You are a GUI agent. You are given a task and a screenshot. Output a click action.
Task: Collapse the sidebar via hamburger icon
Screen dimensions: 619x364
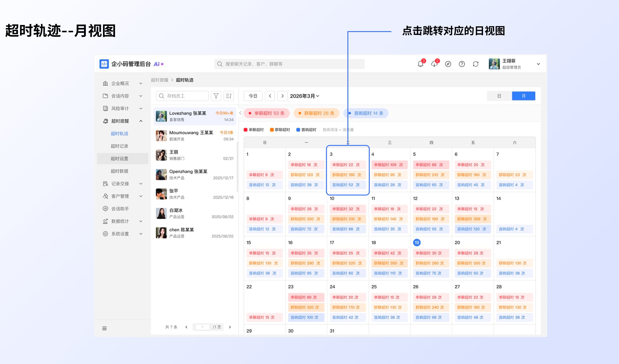click(x=104, y=328)
